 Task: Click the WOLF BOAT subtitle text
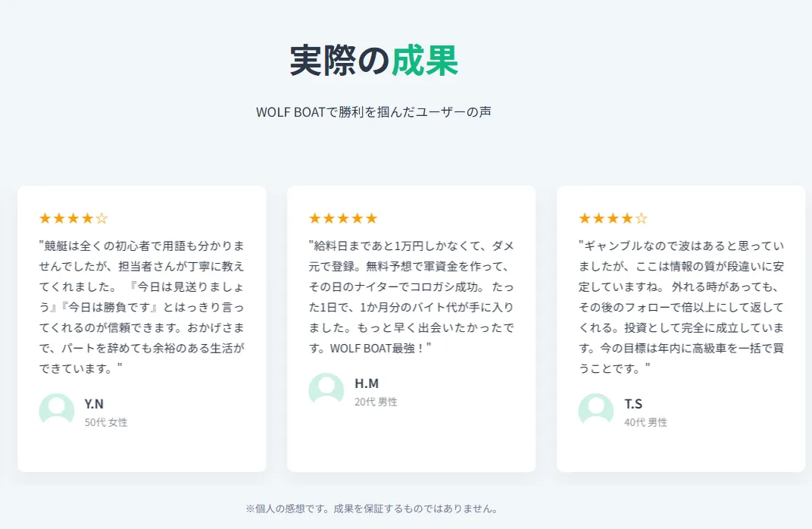373,112
